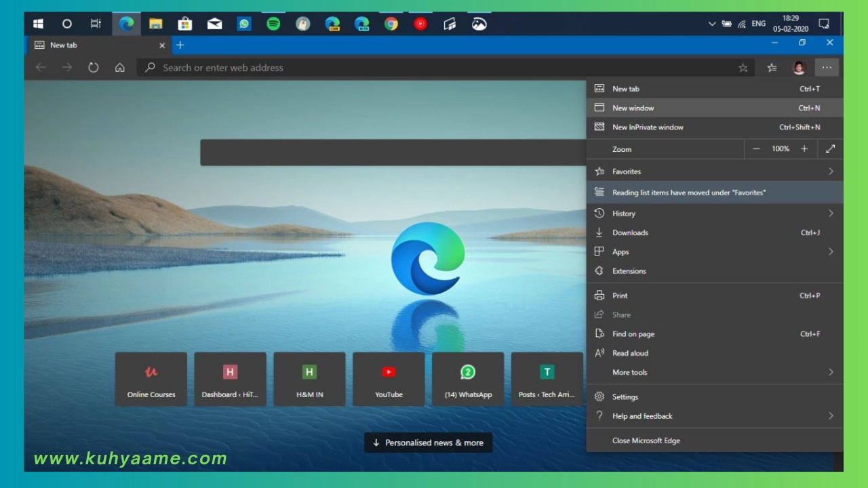Focus the search or enter web address bar
Image resolution: width=868 pixels, height=488 pixels.
446,68
